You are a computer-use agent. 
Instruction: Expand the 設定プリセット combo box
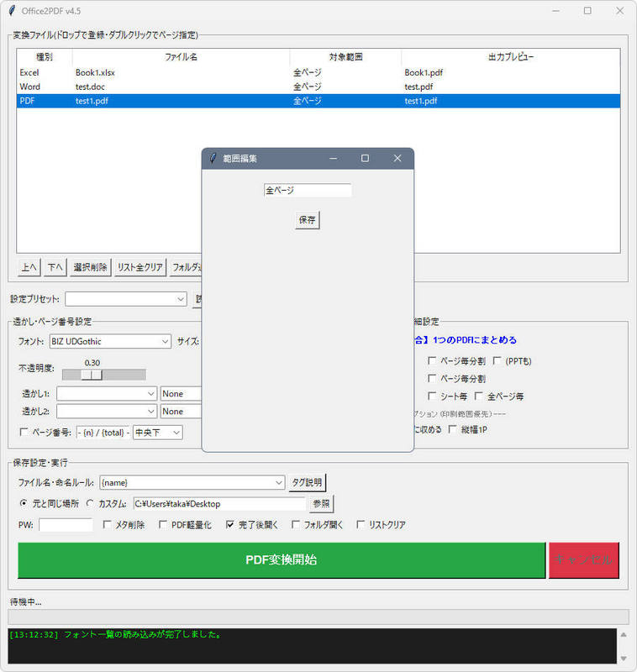181,299
